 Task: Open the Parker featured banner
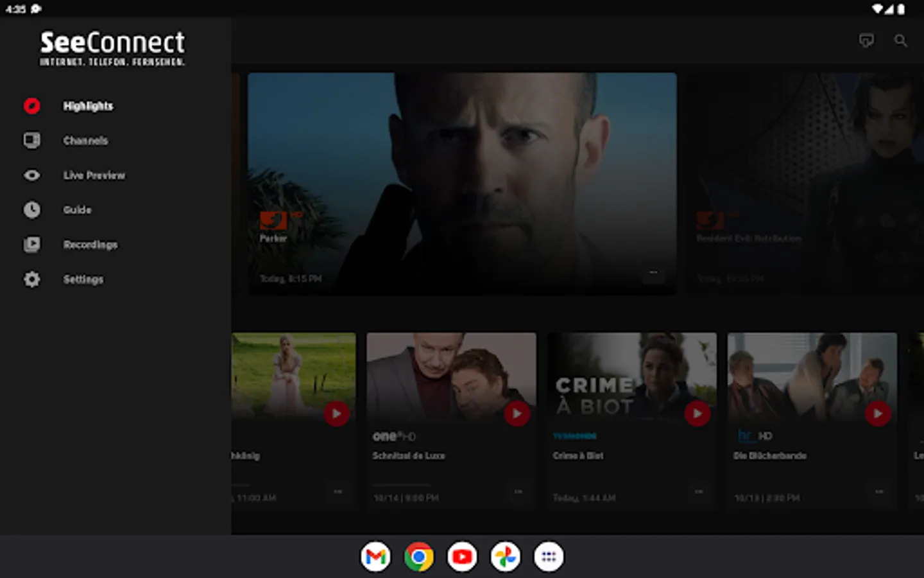point(462,184)
